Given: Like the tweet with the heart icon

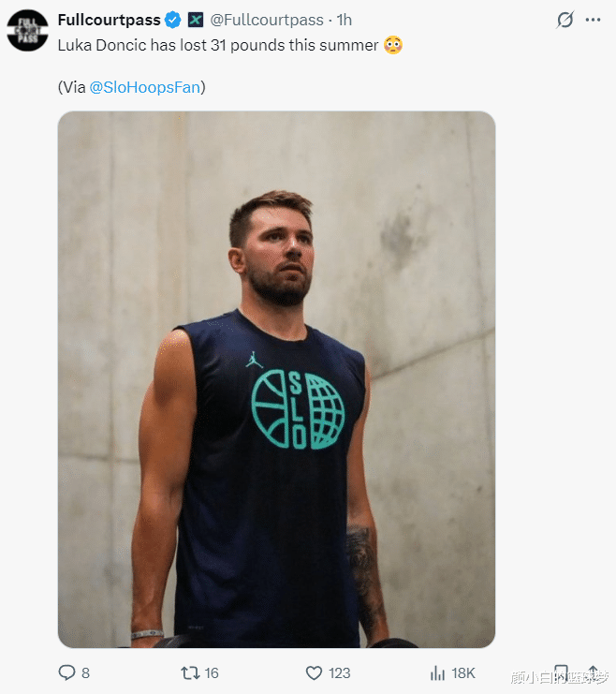Looking at the screenshot, I should [x=315, y=672].
